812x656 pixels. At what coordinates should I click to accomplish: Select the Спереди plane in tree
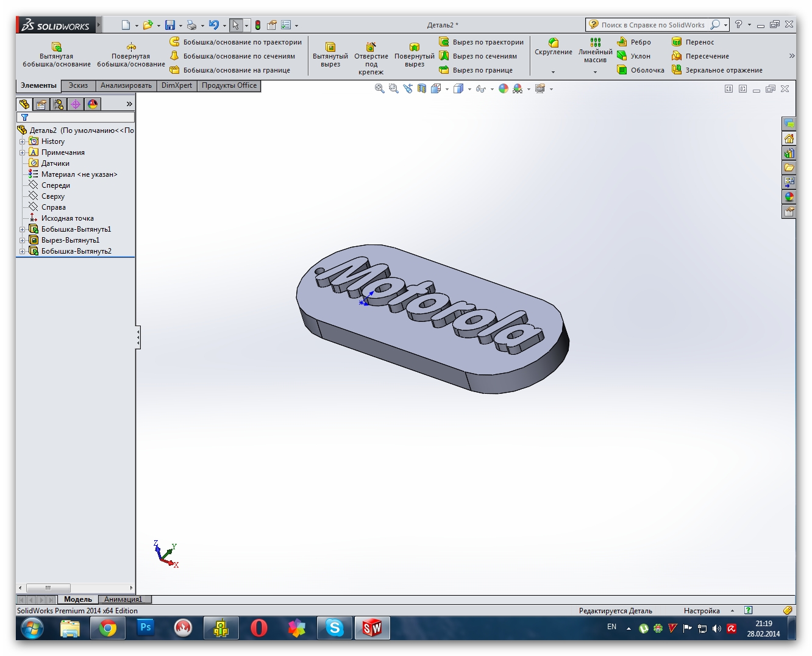coord(55,185)
